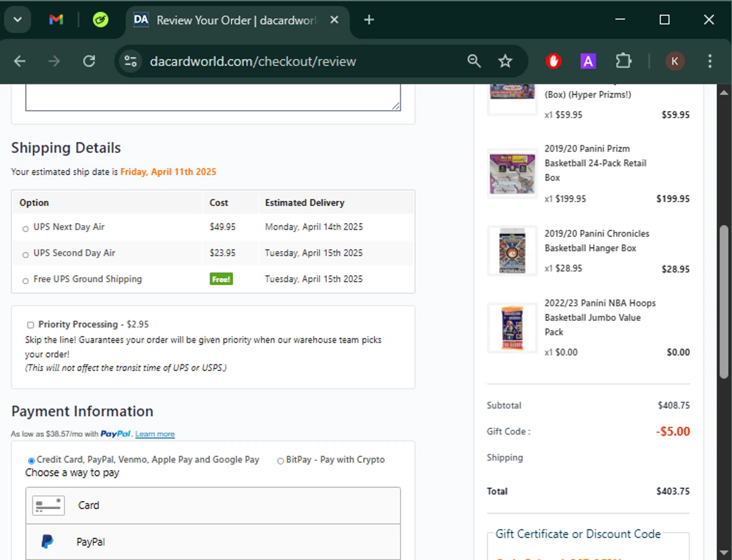Select UPS Second Day Air shipping

click(x=25, y=255)
